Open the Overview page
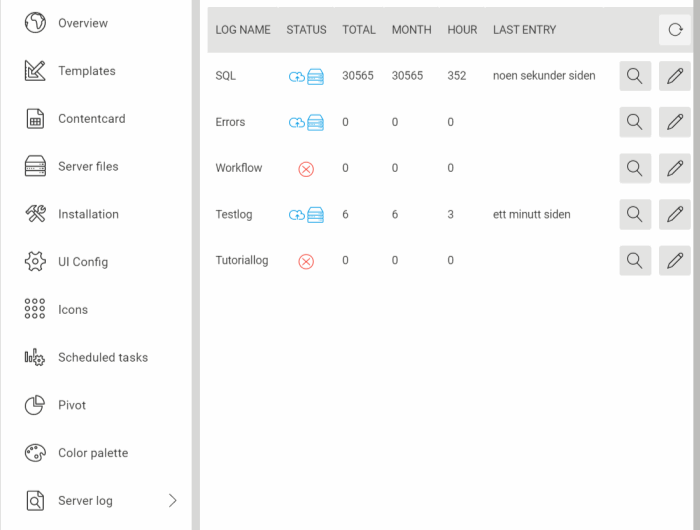 [x=82, y=23]
